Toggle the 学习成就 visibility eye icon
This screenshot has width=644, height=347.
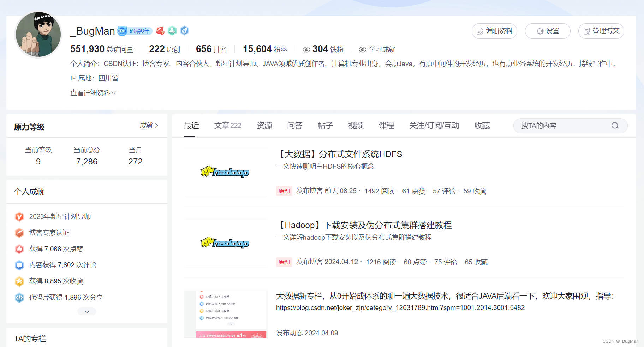[x=363, y=49]
